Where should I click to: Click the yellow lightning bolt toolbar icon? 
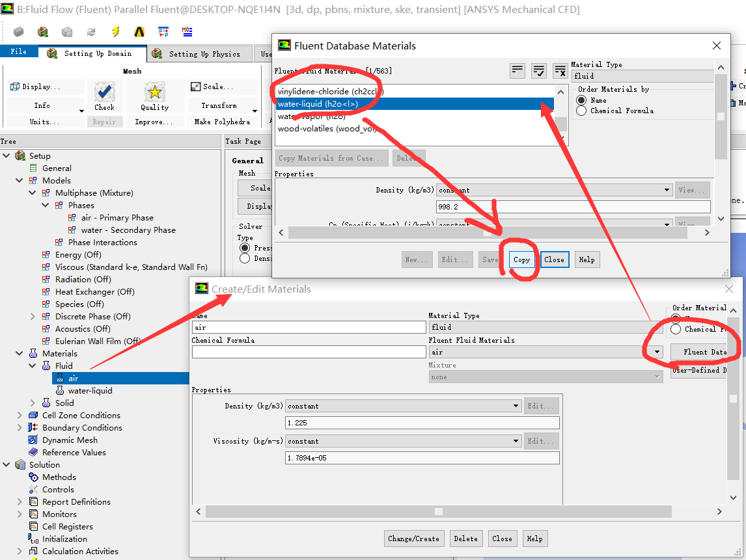[116, 32]
